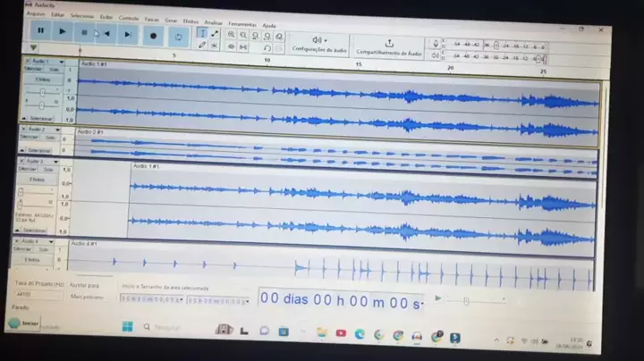This screenshot has width=644, height=361.
Task: Mute the Áudio 1 track
Action: coord(33,69)
